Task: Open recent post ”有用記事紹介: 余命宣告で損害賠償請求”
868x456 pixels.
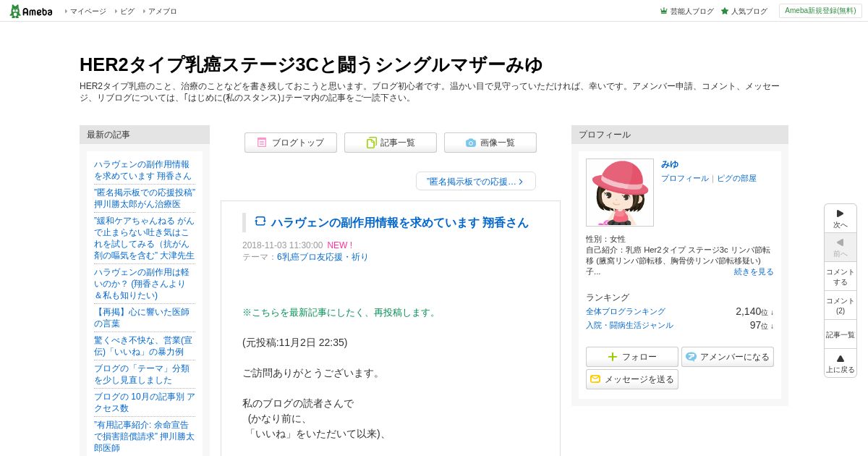Action: point(145,436)
